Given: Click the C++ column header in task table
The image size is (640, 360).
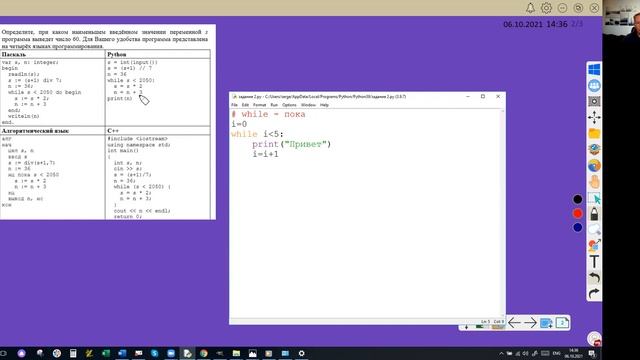Looking at the screenshot, I should pos(113,131).
